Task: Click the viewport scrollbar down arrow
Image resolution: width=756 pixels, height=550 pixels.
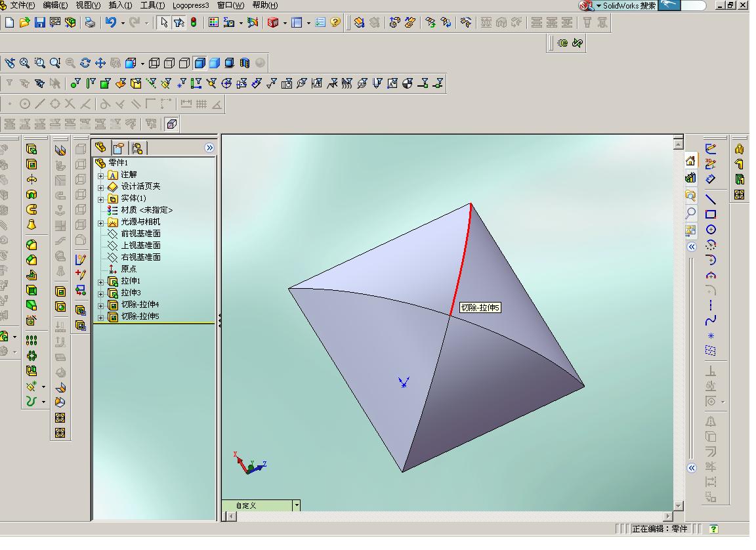Action: coord(679,505)
